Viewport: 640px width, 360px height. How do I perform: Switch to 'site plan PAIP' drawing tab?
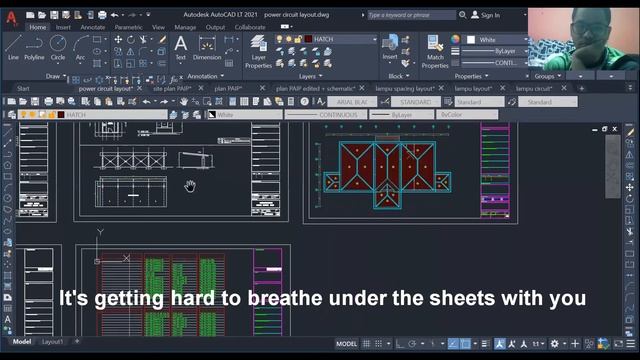coord(172,88)
